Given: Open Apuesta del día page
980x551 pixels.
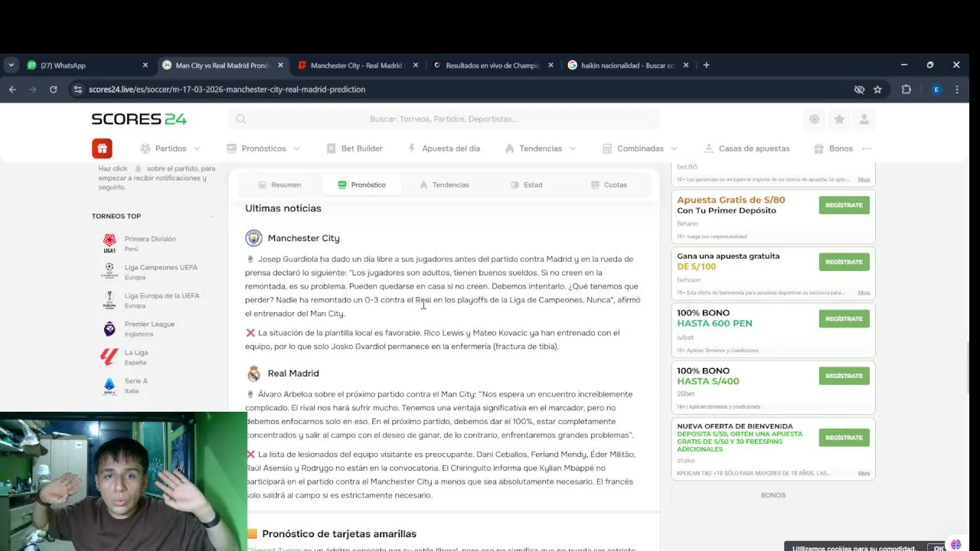Looking at the screenshot, I should (444, 148).
